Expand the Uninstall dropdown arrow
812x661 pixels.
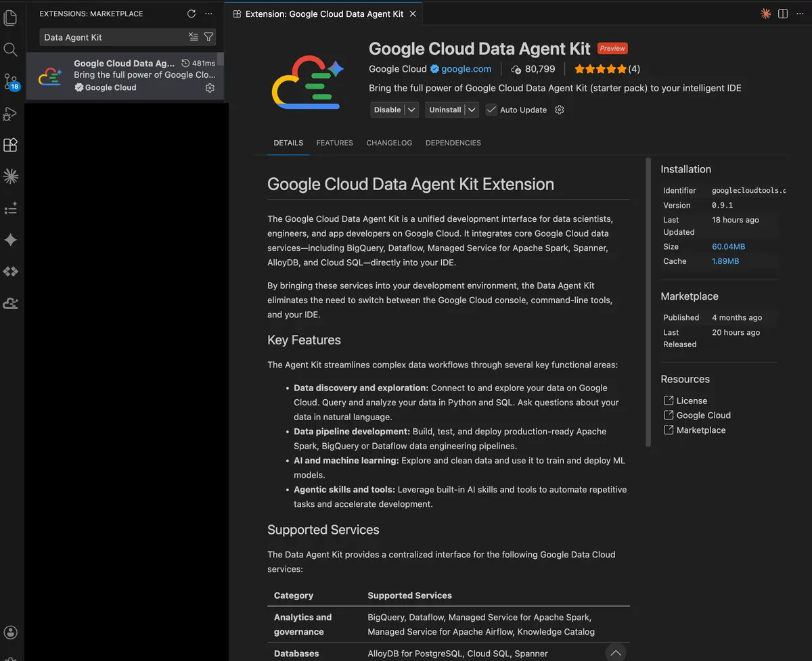coord(472,110)
